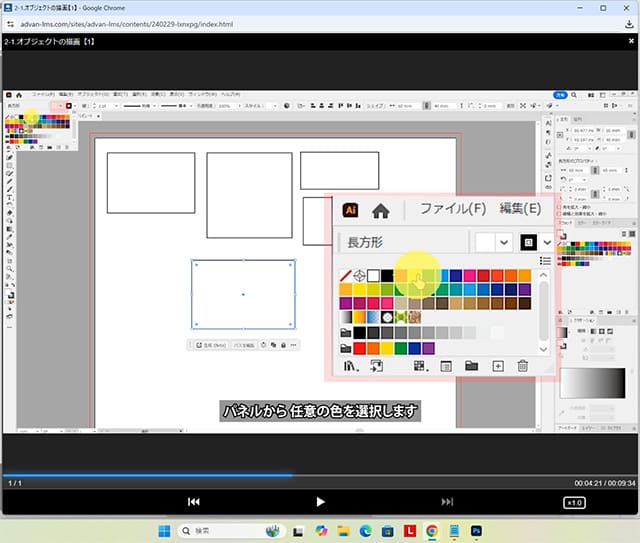
Task: Open the 編集(E) menu in zoomed view
Action: click(520, 210)
